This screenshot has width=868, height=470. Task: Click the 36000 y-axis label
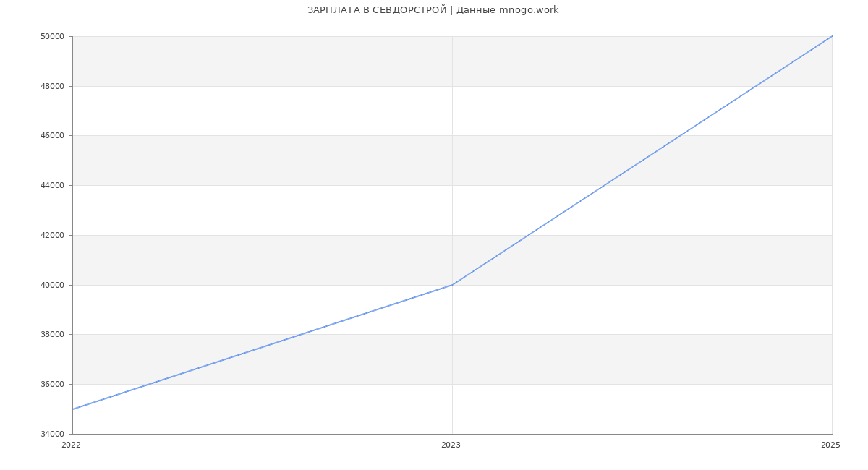tap(52, 385)
